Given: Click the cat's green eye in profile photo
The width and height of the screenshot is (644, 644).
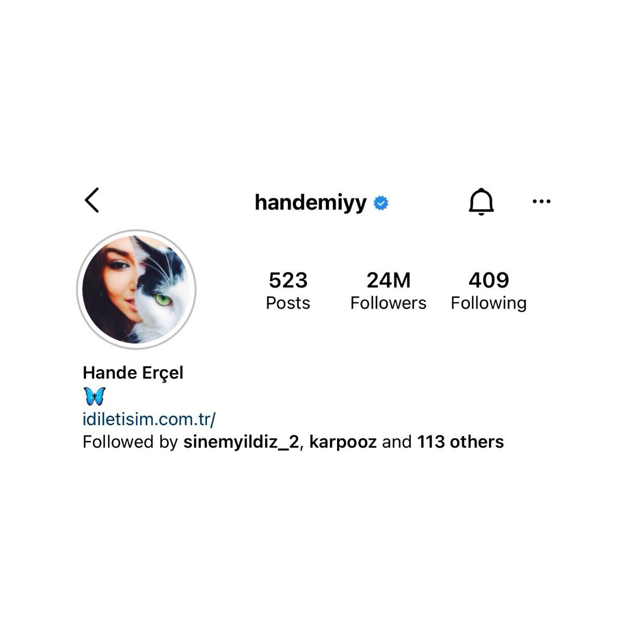Looking at the screenshot, I should [x=163, y=299].
